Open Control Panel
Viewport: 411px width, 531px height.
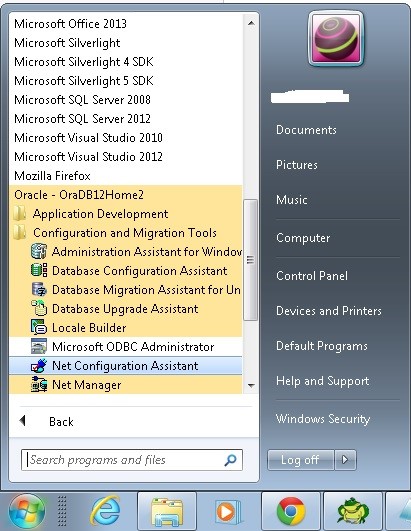point(311,276)
